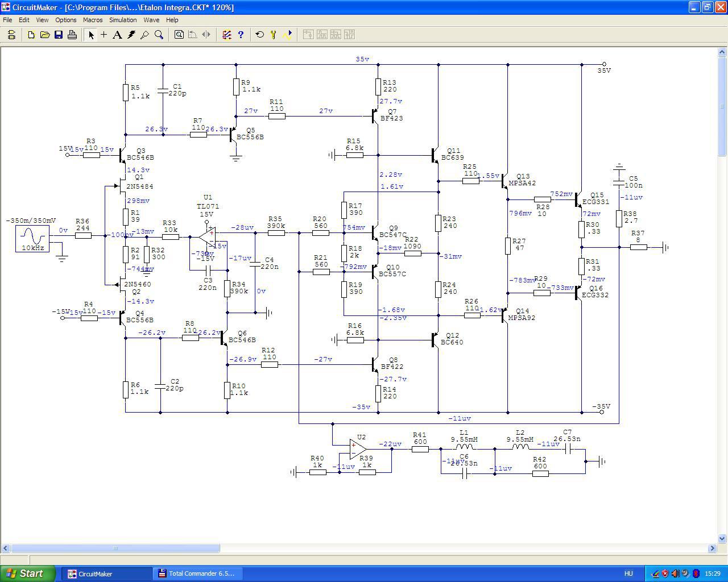The width and height of the screenshot is (728, 582).
Task: Click the Q1 2N5484 JFET label
Action: pyautogui.click(x=139, y=182)
